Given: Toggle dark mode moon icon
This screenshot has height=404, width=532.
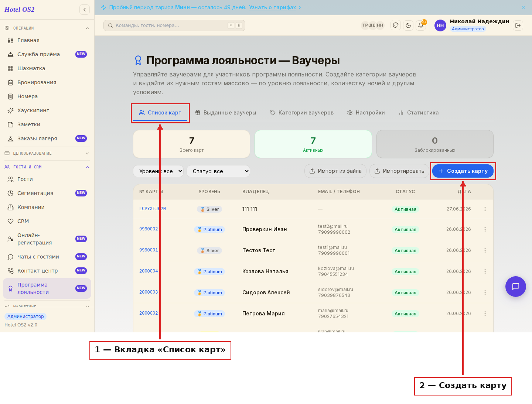Looking at the screenshot, I should [408, 25].
